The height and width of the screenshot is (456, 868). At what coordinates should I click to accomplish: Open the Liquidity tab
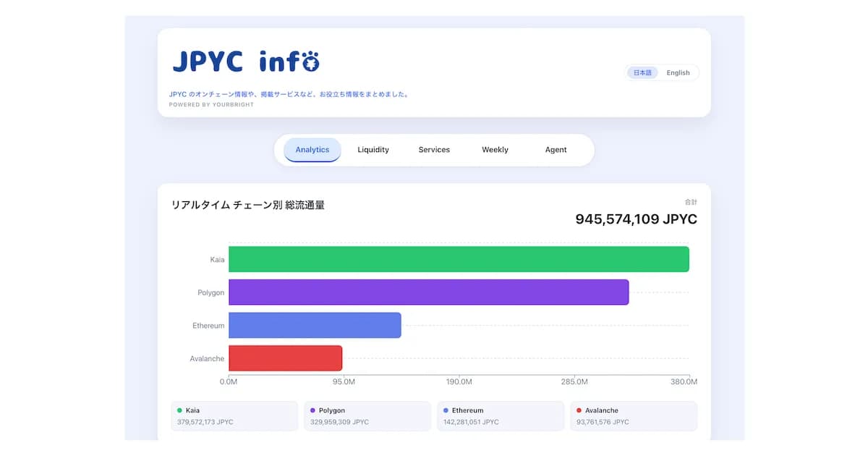click(x=373, y=150)
